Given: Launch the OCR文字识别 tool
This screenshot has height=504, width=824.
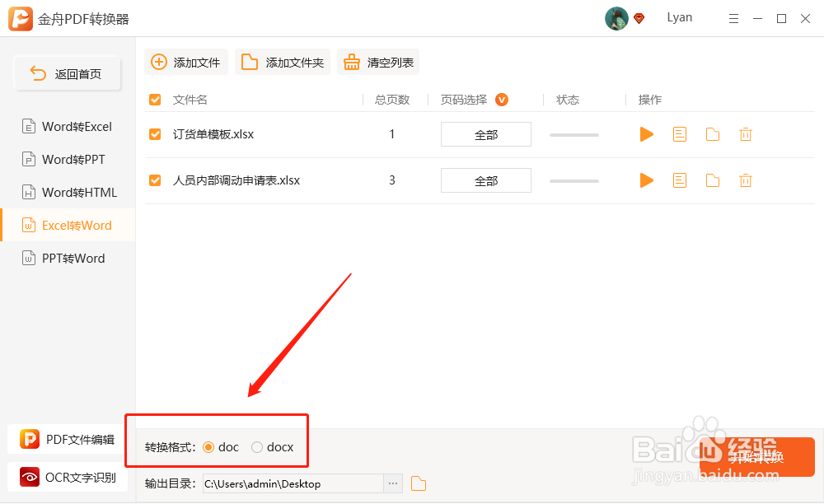Looking at the screenshot, I should click(66, 477).
